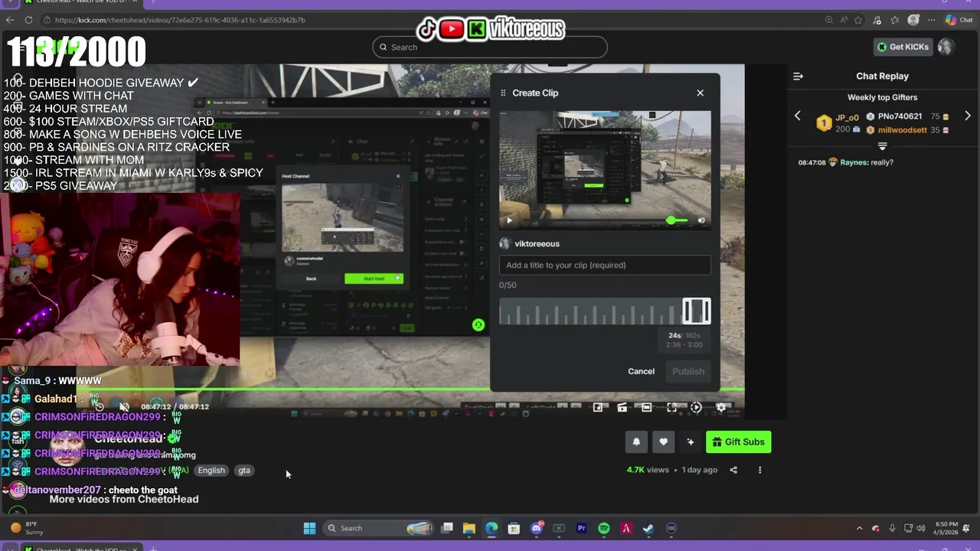980x551 pixels.
Task: Click the playback speed icon
Action: (696, 408)
